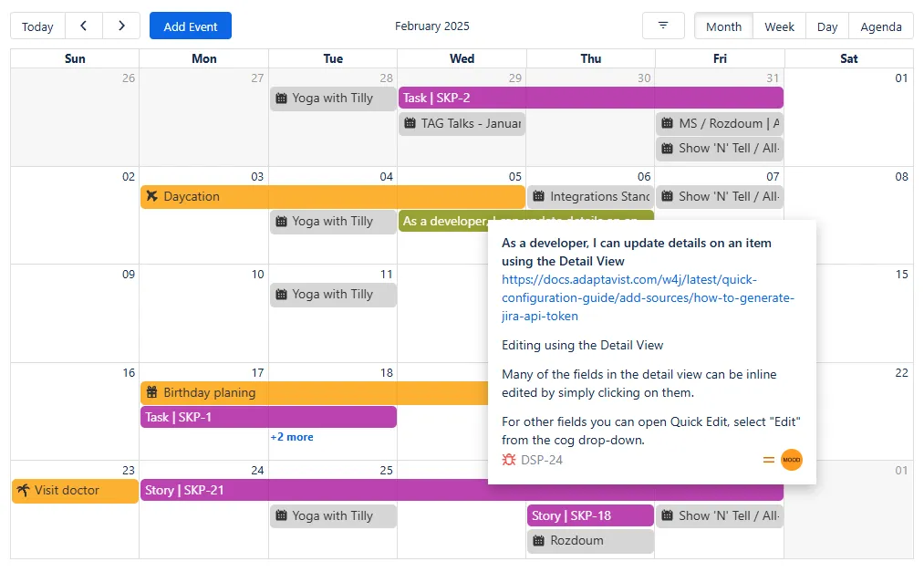Screen dimensions: 924x572
Task: Open the Daycation event
Action: (332, 196)
